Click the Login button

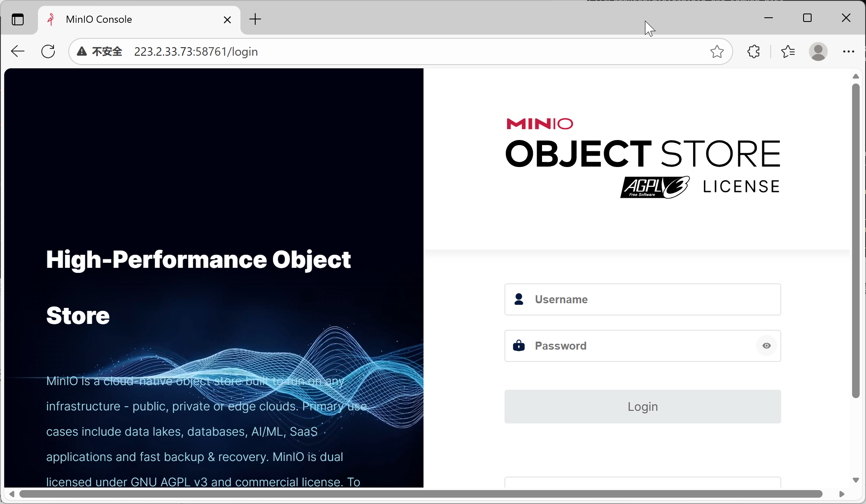(x=642, y=406)
